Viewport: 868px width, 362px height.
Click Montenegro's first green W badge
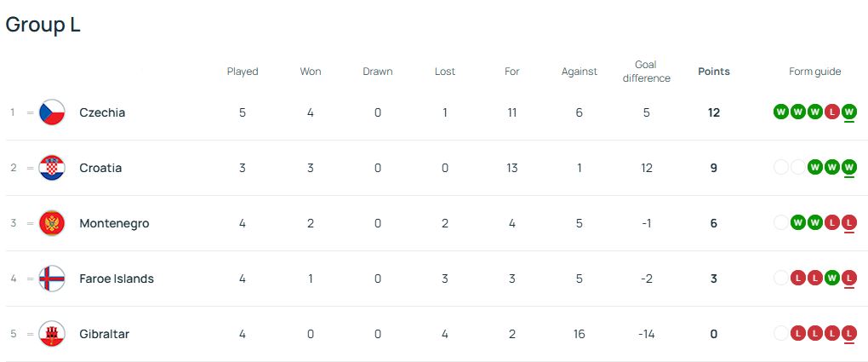click(x=797, y=223)
